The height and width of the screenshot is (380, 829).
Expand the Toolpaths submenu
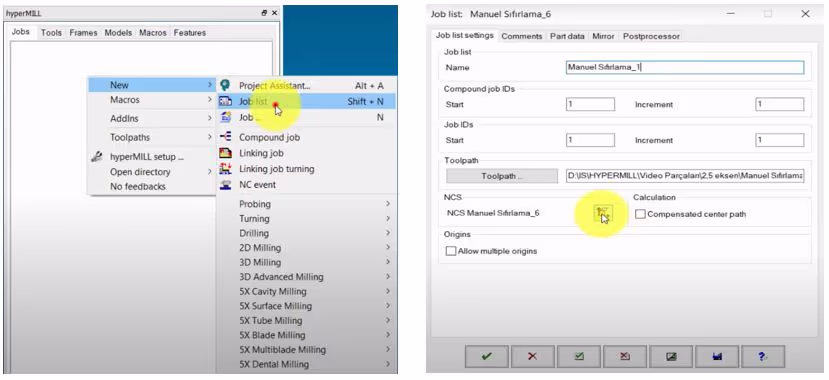coord(152,137)
